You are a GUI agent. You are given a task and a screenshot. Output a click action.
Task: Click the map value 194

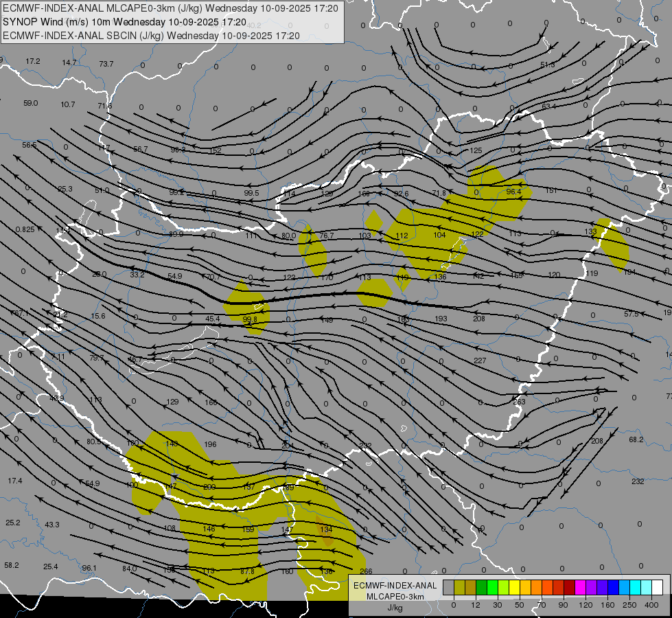click(x=629, y=273)
